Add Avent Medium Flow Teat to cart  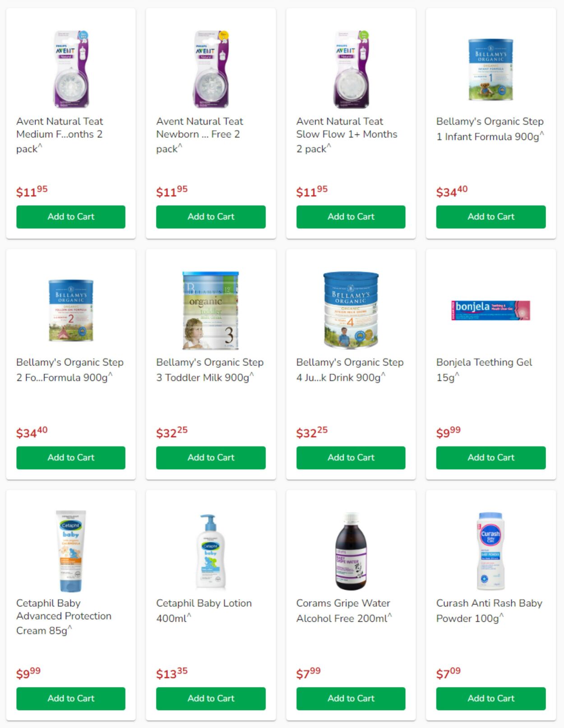tap(71, 217)
